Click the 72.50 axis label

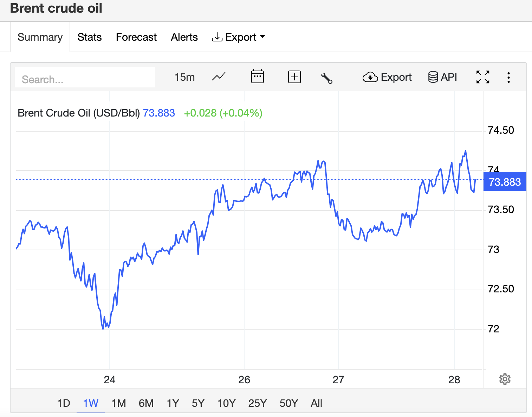(501, 289)
